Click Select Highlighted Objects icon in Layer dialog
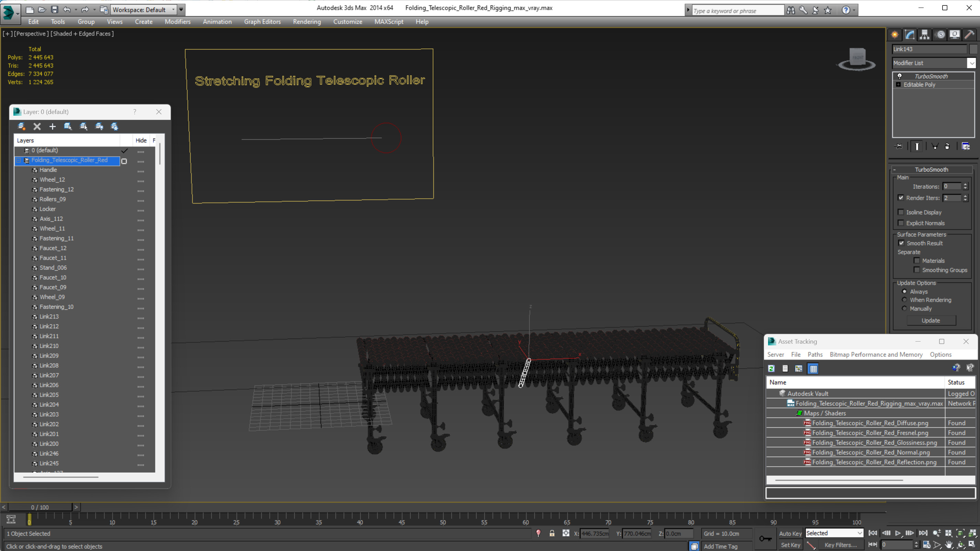 click(x=68, y=126)
